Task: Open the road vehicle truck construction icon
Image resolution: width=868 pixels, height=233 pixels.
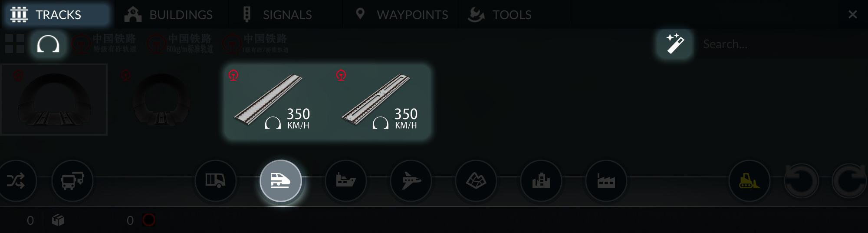Action: pyautogui.click(x=216, y=181)
